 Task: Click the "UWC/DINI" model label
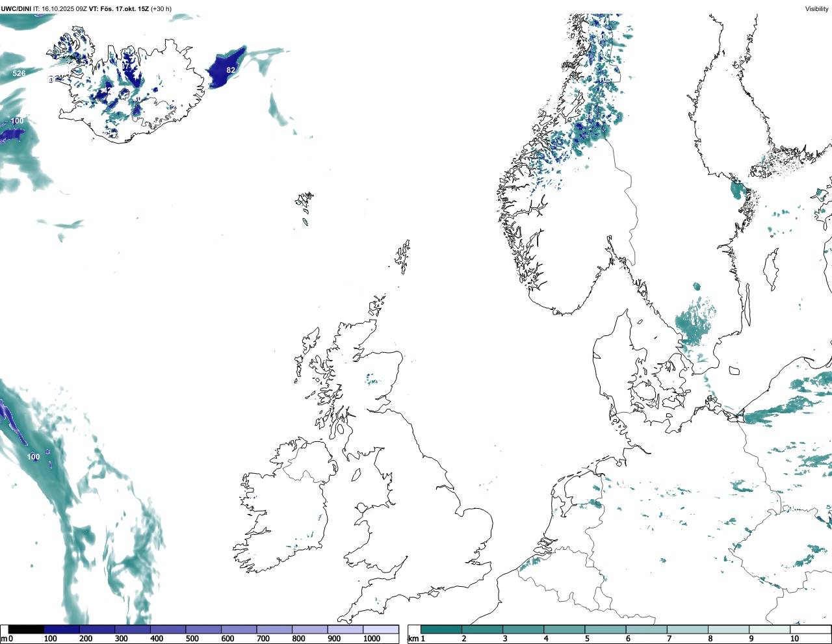[16, 8]
